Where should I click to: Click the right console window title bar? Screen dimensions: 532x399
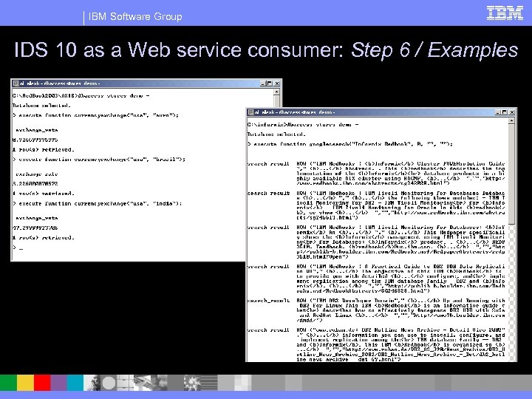(382, 112)
